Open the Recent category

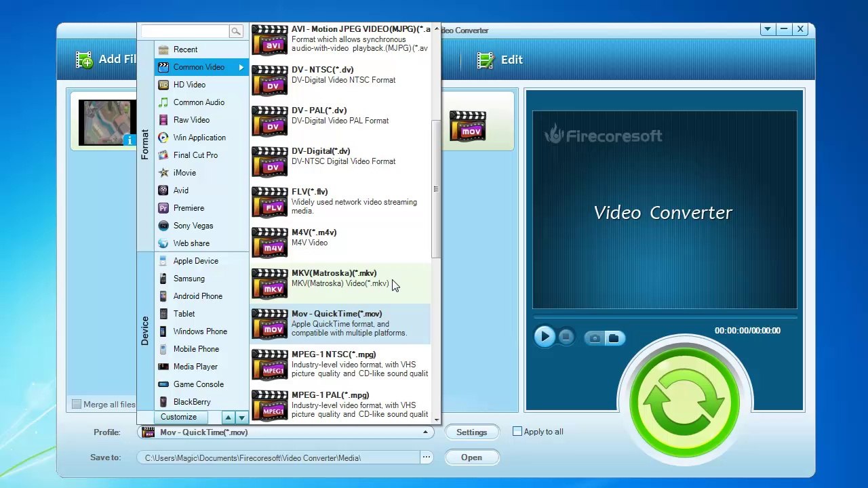(201, 49)
